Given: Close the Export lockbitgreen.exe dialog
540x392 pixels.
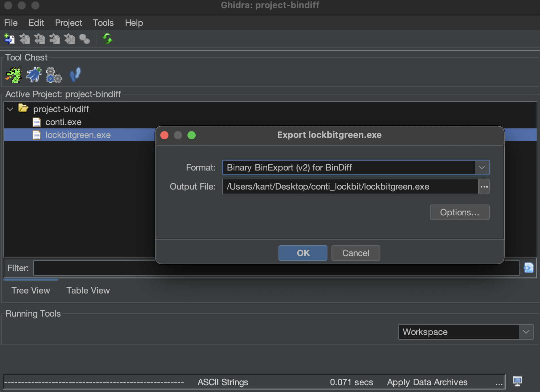Looking at the screenshot, I should coord(164,135).
